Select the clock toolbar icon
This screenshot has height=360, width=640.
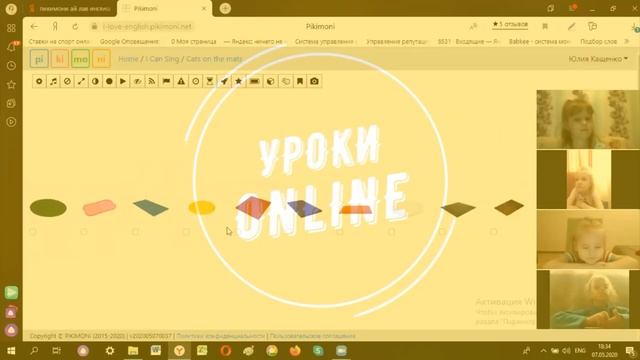[x=196, y=81]
